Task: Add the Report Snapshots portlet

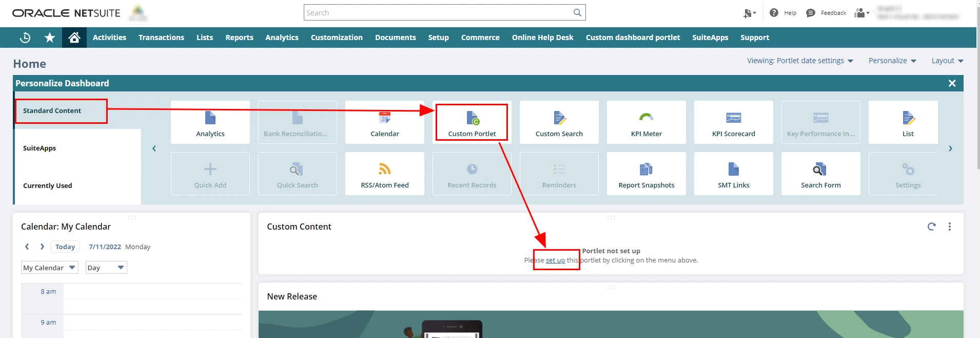Action: coord(646,174)
